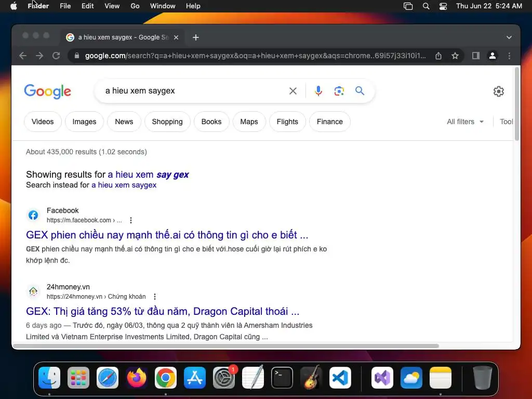Viewport: 532px width, 399px height.
Task: Expand the tab search chevron
Action: point(509,37)
